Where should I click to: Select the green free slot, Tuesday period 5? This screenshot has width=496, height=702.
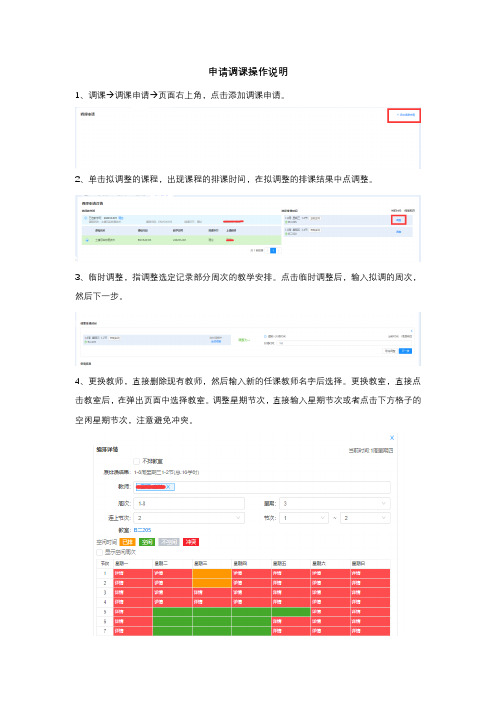tap(173, 612)
